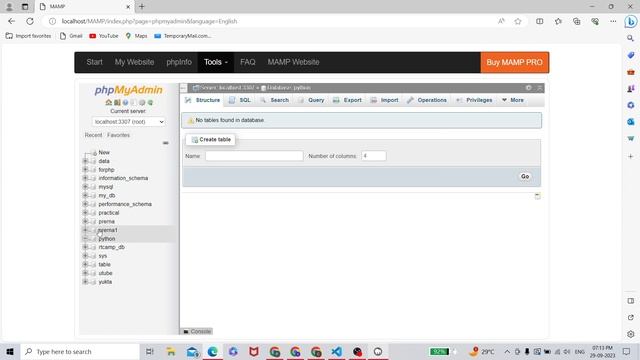Open page settings gear in breadcrumb bar
Screen dimensions: 640x360
coord(529,88)
